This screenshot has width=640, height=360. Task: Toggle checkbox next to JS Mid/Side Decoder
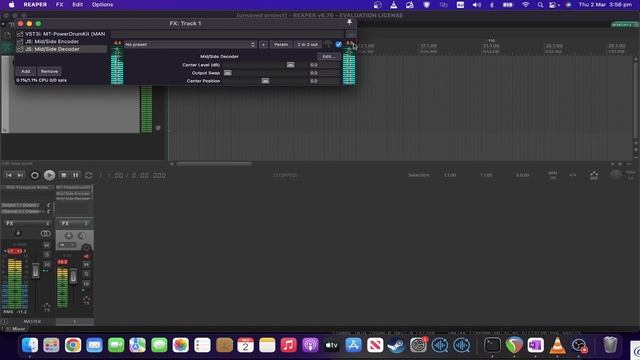20,49
